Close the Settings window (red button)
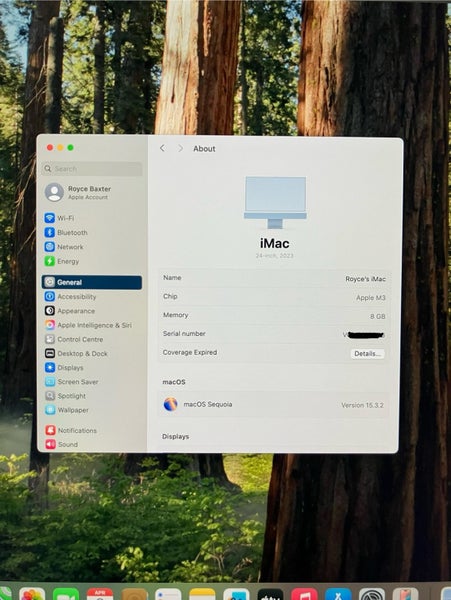The height and width of the screenshot is (600, 451). coord(50,147)
